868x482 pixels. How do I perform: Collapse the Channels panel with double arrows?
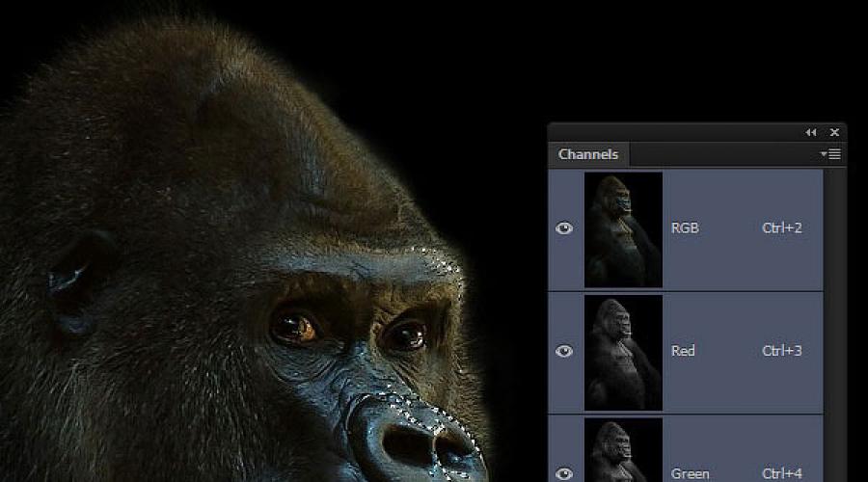point(811,132)
